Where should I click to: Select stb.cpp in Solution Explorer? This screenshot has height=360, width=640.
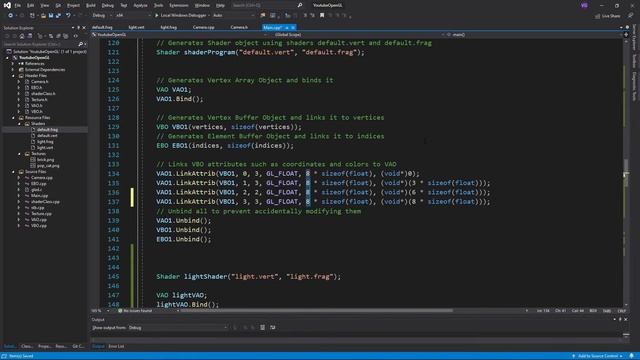coord(38,208)
